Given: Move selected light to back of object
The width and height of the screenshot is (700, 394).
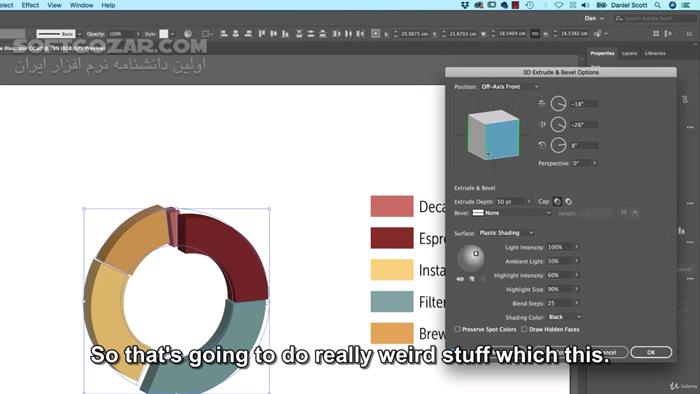Looking at the screenshot, I should tap(460, 279).
